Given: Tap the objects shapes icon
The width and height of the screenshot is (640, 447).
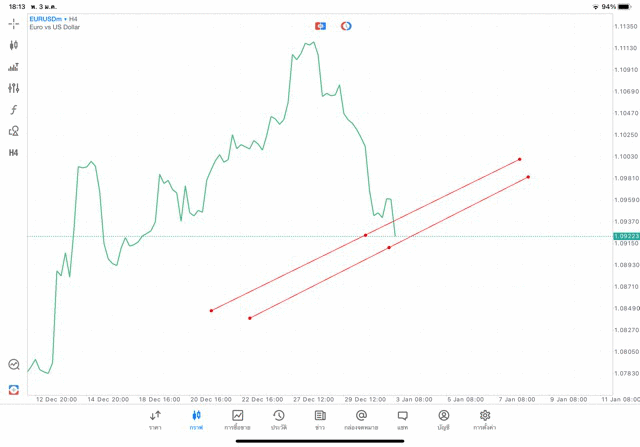Looking at the screenshot, I should 14,131.
